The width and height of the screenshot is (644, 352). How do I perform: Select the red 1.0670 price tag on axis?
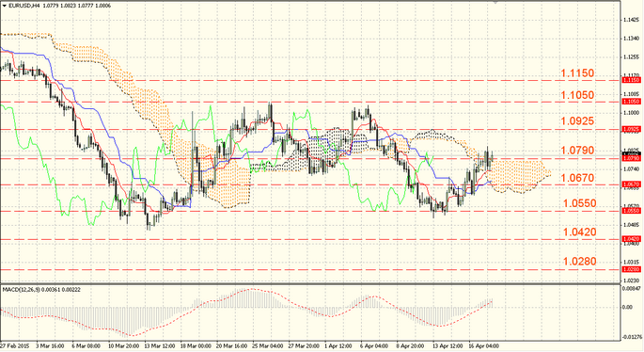(631, 184)
